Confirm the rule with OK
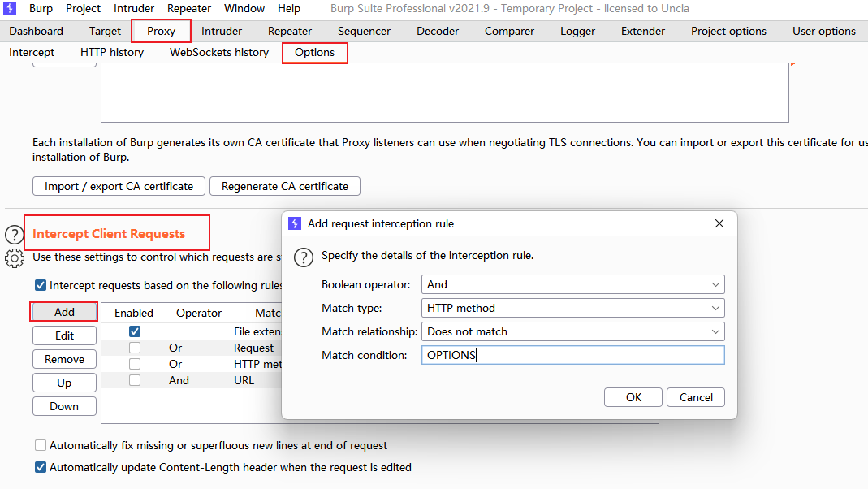The image size is (868, 489). 633,397
